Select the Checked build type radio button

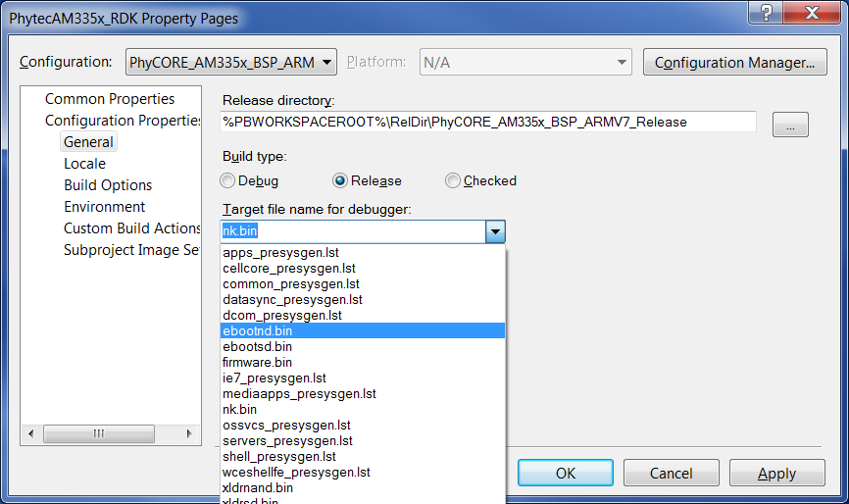point(453,180)
